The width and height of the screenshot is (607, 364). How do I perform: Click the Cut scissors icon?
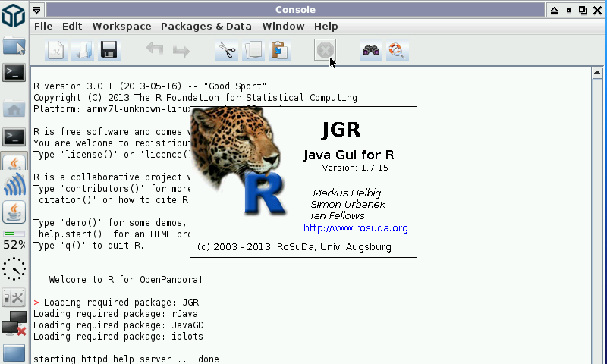[x=227, y=50]
